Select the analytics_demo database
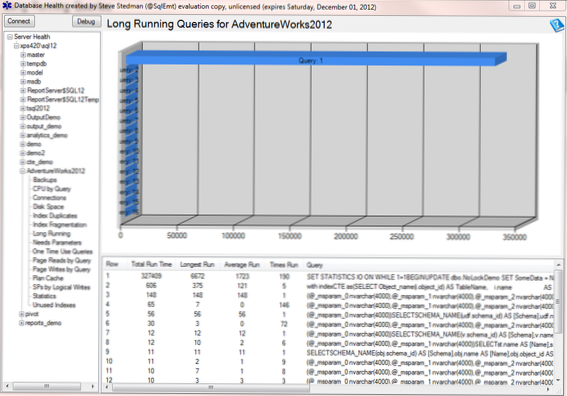567x396 pixels. click(x=47, y=135)
